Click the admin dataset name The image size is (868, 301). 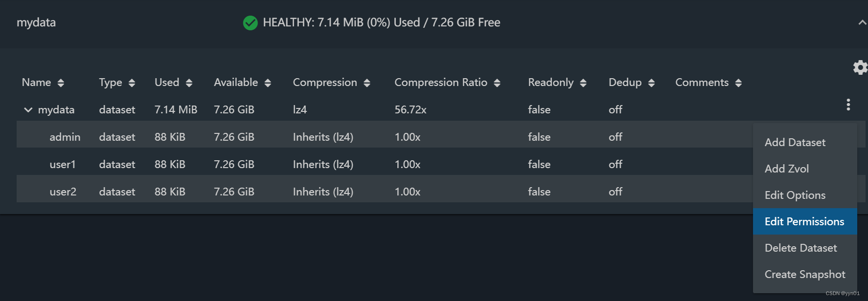[65, 137]
